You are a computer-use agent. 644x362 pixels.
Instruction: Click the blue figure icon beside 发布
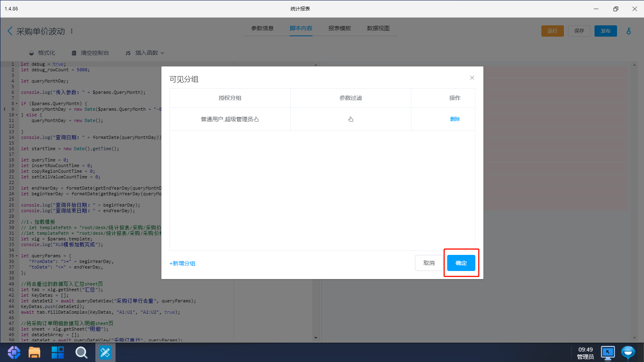[629, 31]
